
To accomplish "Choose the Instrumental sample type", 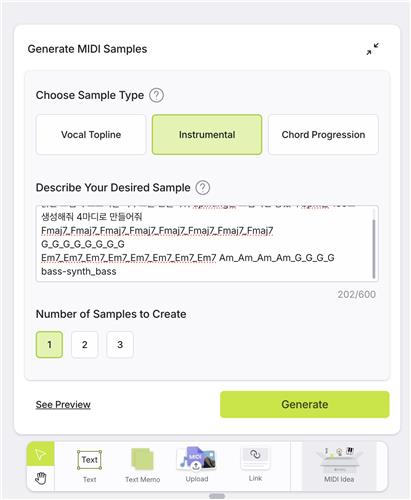I will pyautogui.click(x=207, y=135).
